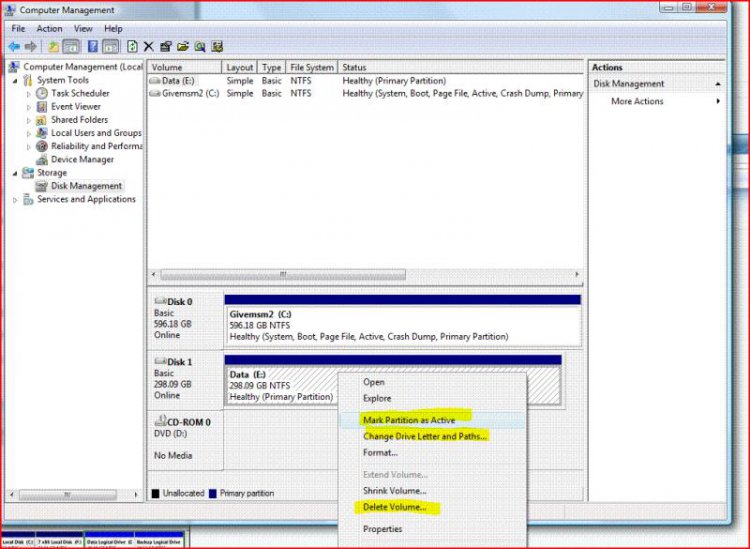Click the Help toolbar icon
The image size is (750, 549).
(x=92, y=46)
